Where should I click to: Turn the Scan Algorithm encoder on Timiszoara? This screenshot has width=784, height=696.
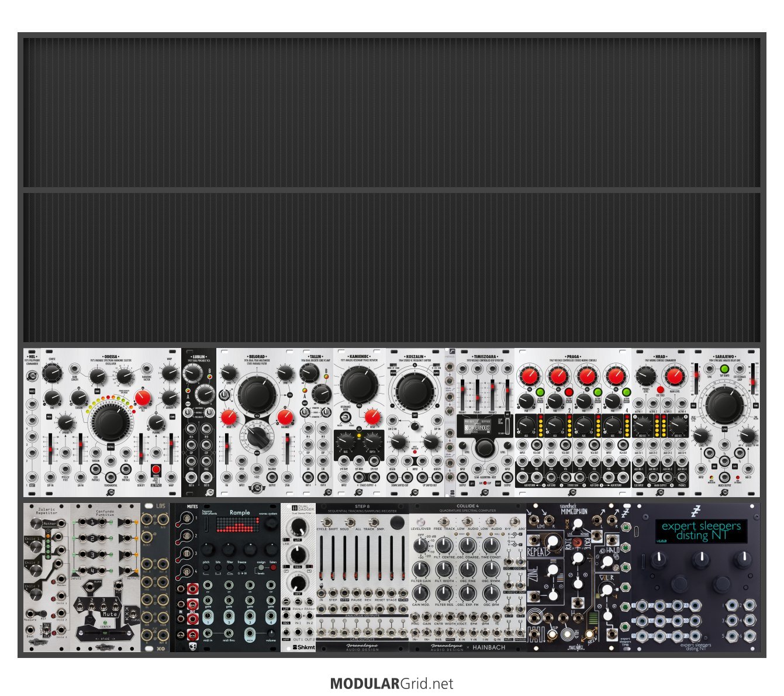tap(484, 449)
